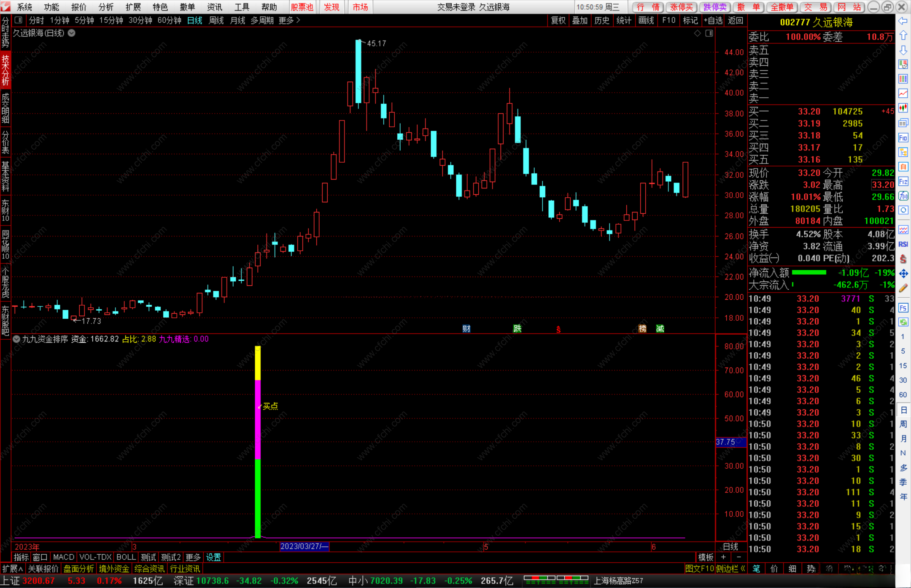Image resolution: width=911 pixels, height=588 pixels.
Task: Click the blue back arrow icon
Action: (x=903, y=21)
